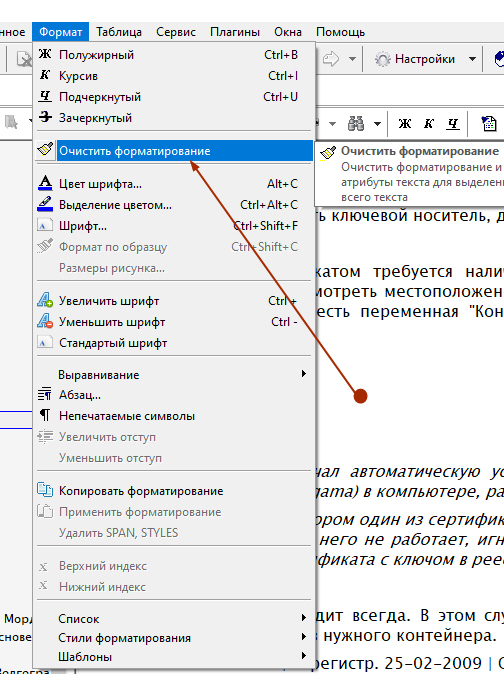Click the Standard font icon in the menu
The width and height of the screenshot is (504, 674).
[45, 343]
